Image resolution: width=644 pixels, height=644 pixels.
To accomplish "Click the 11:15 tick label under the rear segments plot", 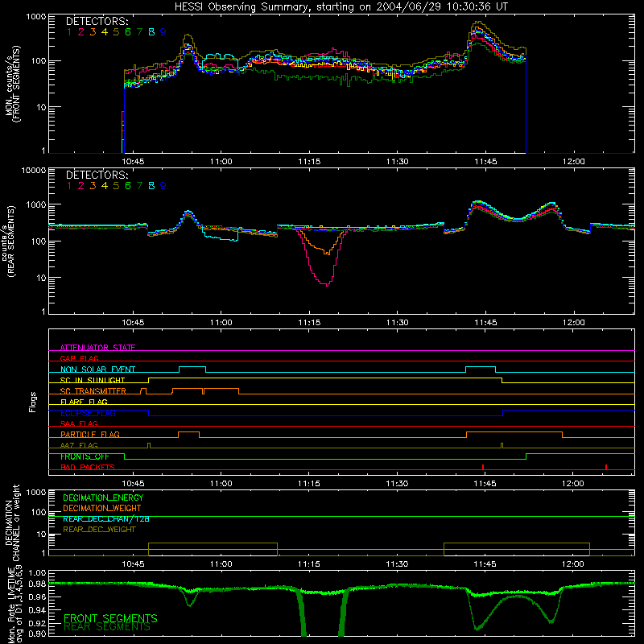I will [309, 323].
